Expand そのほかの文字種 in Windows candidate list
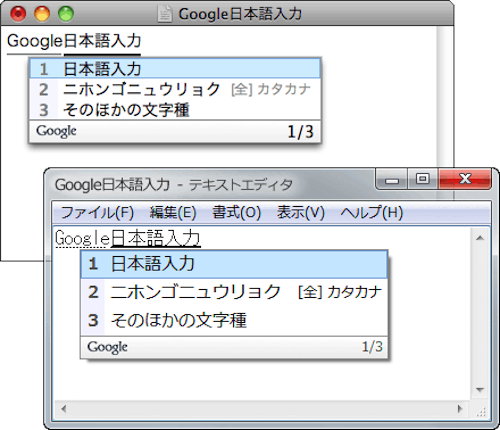Viewport: 500px width, 430px height. pyautogui.click(x=234, y=320)
